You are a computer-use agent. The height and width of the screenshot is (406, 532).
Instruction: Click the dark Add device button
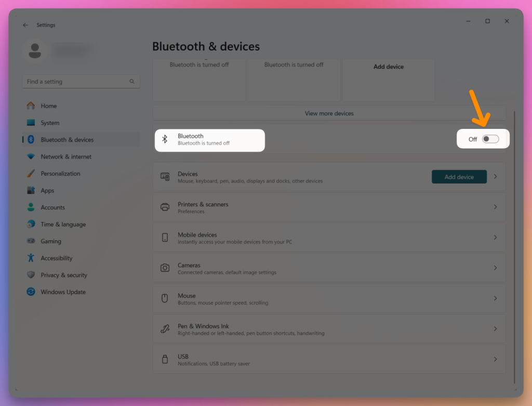pyautogui.click(x=459, y=177)
